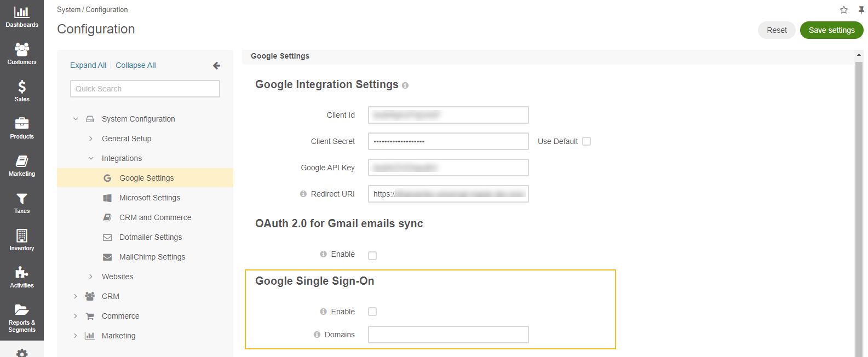868x357 pixels.
Task: Show info tooltip for Redirect URI
Action: coord(303,194)
